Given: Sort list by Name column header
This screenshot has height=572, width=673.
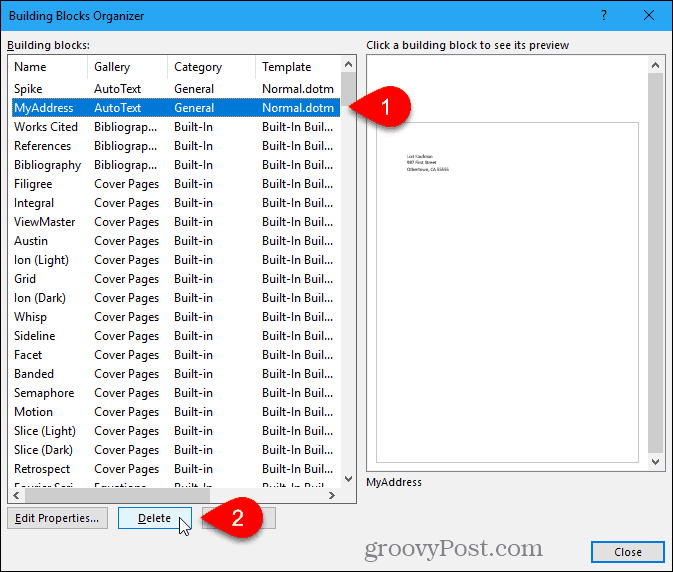Looking at the screenshot, I should [x=48, y=67].
